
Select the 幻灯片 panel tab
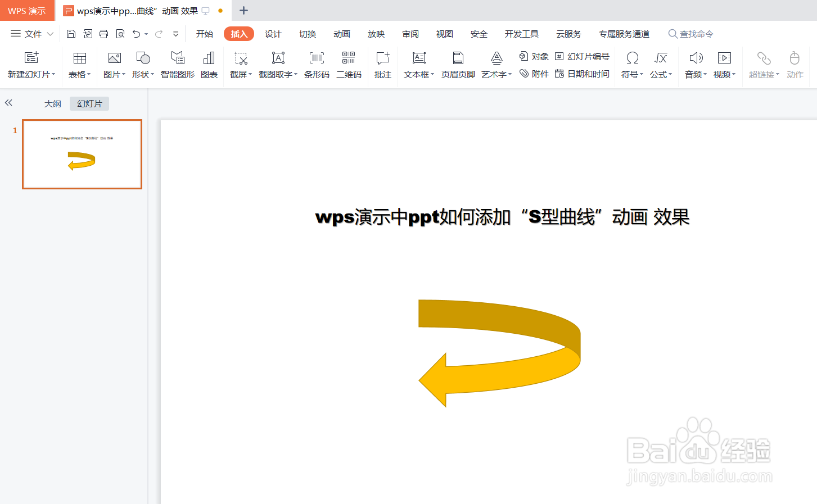tap(89, 103)
